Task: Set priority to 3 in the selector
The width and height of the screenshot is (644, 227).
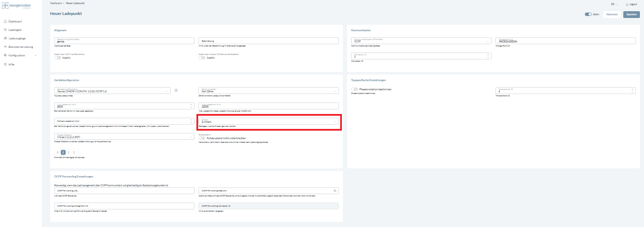Action: click(x=74, y=152)
